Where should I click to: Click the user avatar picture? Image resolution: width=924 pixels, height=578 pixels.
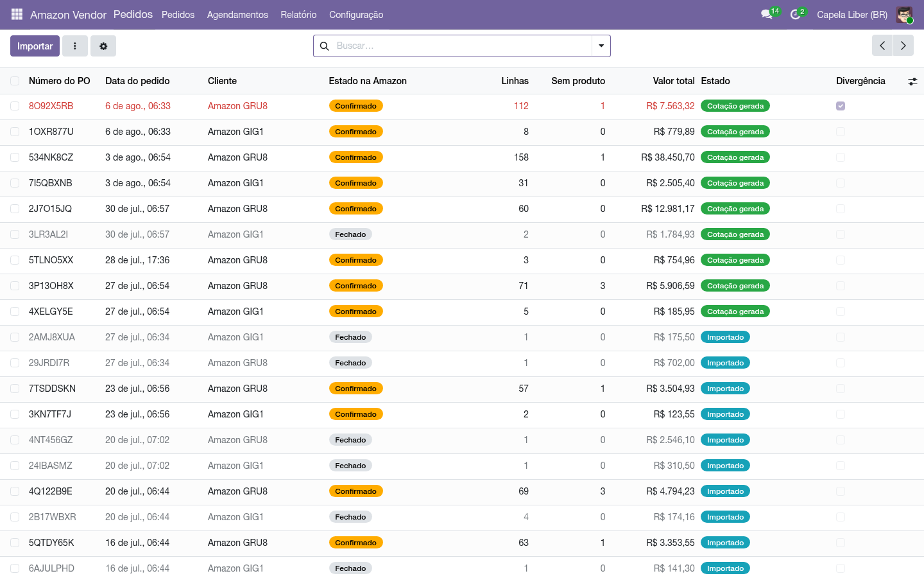click(x=904, y=14)
